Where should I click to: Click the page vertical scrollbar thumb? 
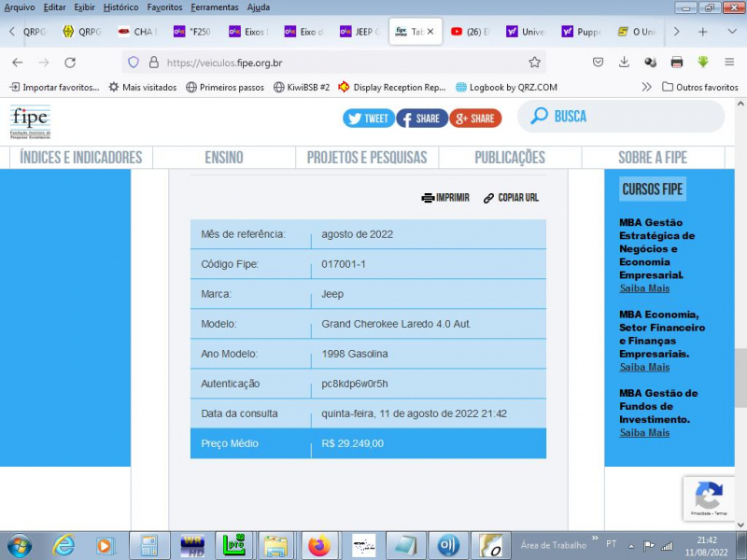point(740,378)
